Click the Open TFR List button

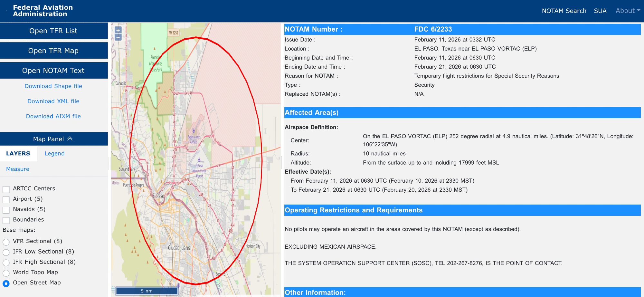pyautogui.click(x=53, y=31)
